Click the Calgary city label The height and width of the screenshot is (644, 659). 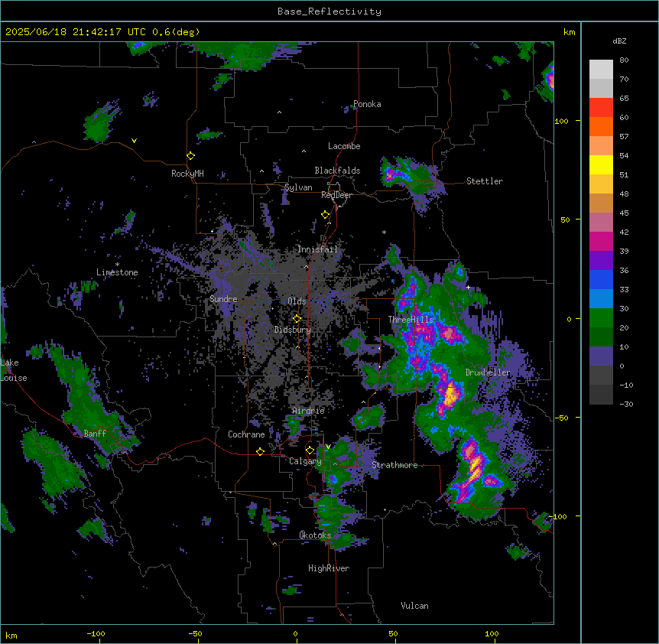tap(305, 461)
